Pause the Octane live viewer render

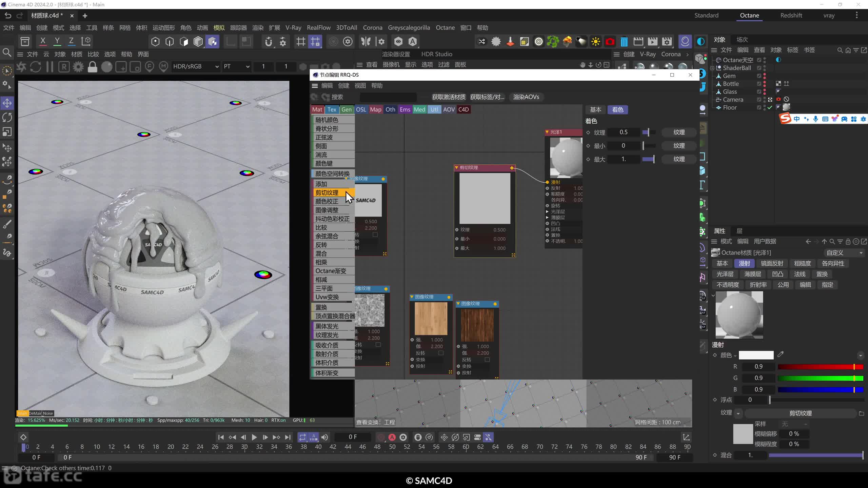50,67
